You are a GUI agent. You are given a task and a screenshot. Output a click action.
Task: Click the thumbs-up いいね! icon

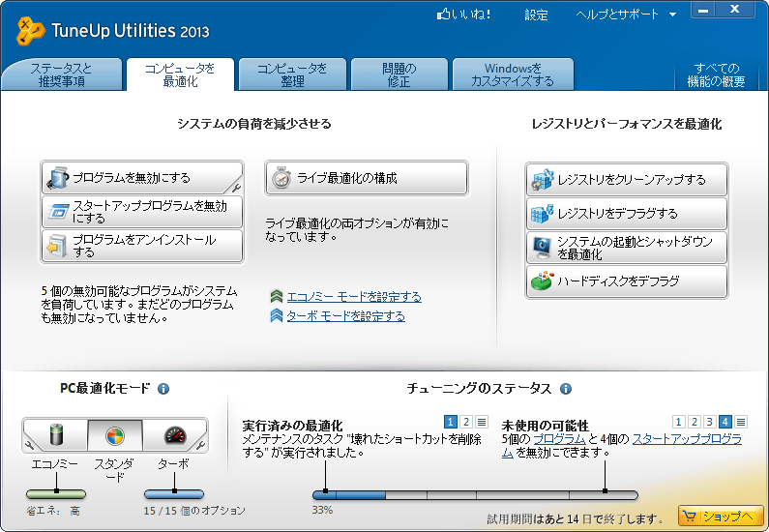[443, 15]
